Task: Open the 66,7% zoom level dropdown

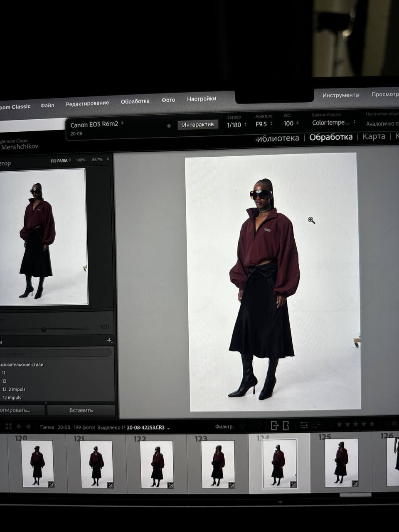Action: pyautogui.click(x=101, y=160)
